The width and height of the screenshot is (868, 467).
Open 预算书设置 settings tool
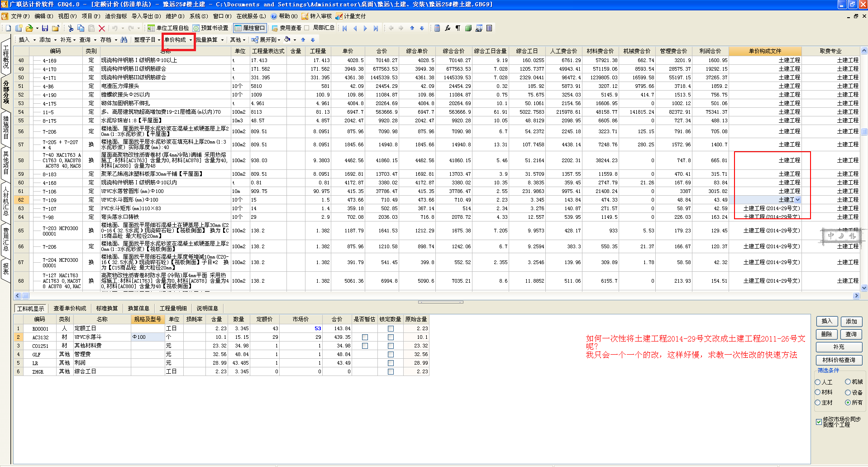point(210,28)
